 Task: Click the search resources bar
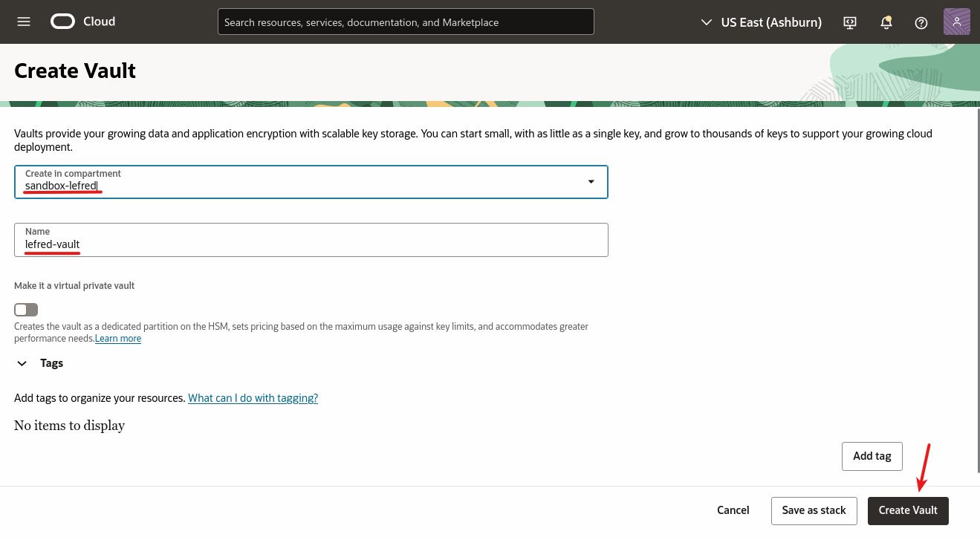[406, 22]
